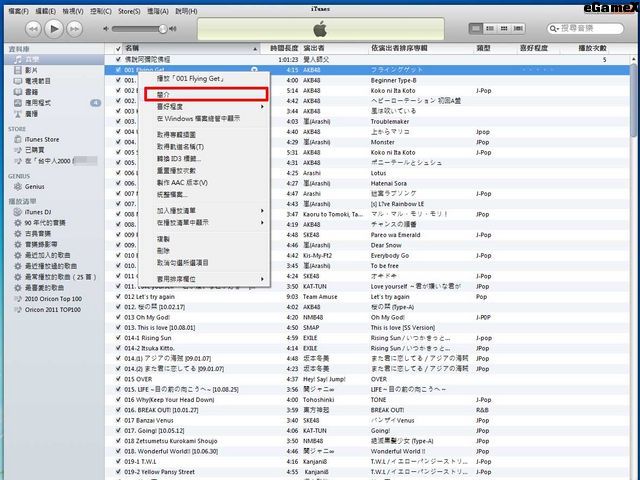Open 影片 (Movies) library in sidebar
Viewport: 640px width, 480px height.
click(33, 71)
